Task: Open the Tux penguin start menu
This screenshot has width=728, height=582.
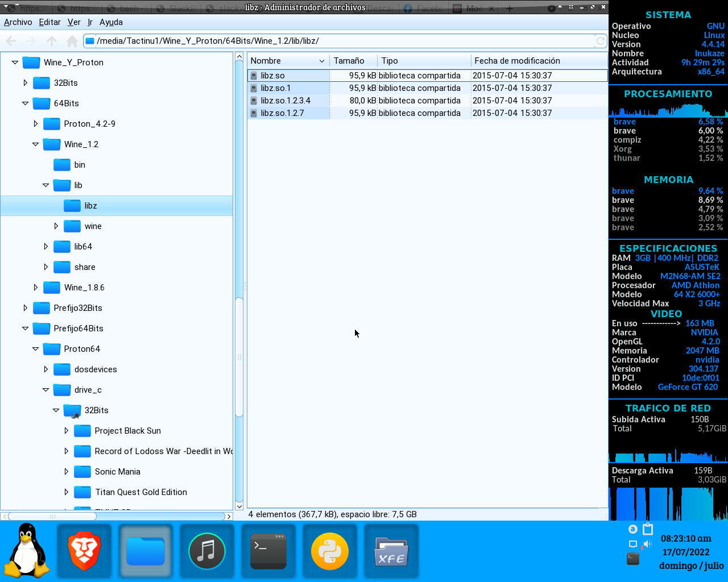Action: pos(27,550)
